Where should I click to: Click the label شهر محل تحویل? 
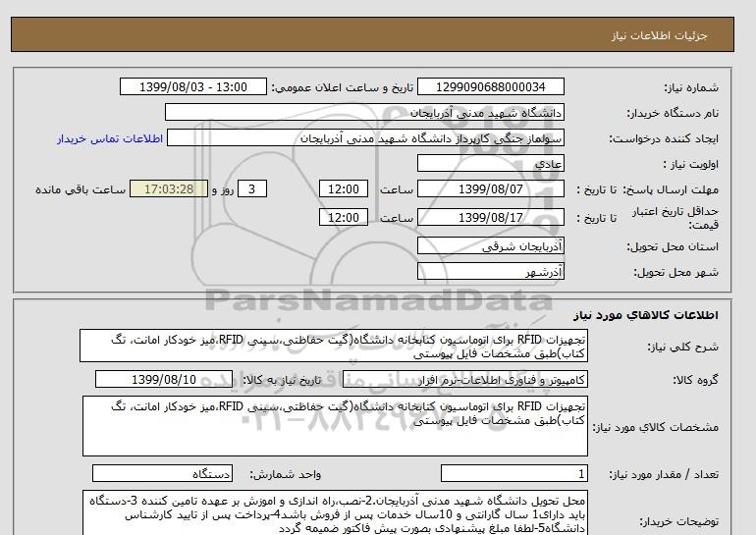click(x=675, y=272)
